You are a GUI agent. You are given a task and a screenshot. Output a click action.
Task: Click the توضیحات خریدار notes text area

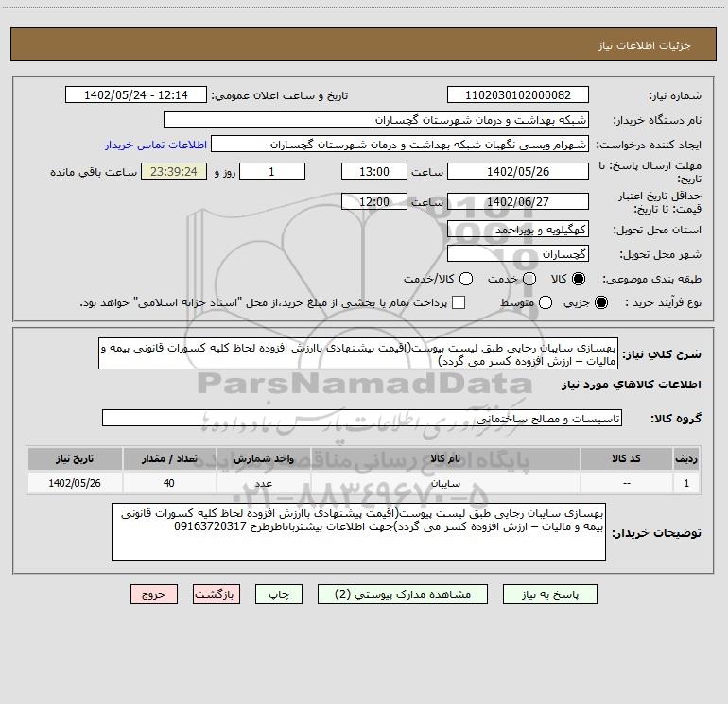point(359,532)
